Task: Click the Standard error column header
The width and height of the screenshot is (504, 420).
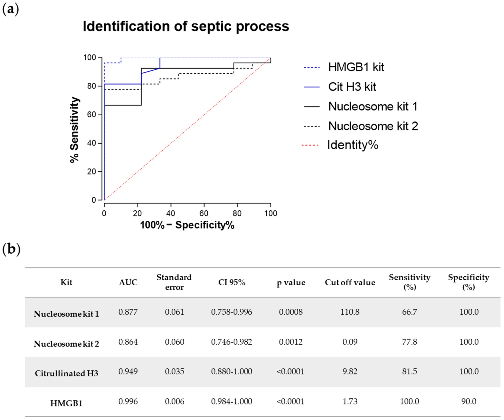Action: pos(174,282)
